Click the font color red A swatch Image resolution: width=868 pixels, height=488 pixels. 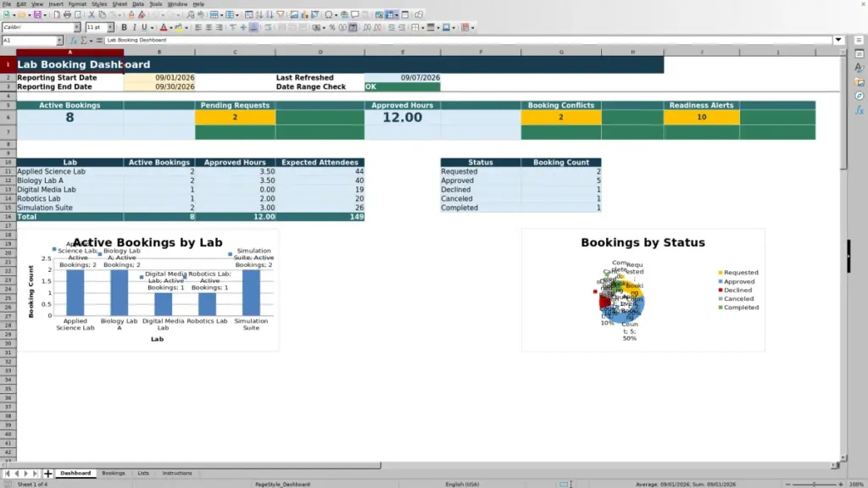pos(164,27)
